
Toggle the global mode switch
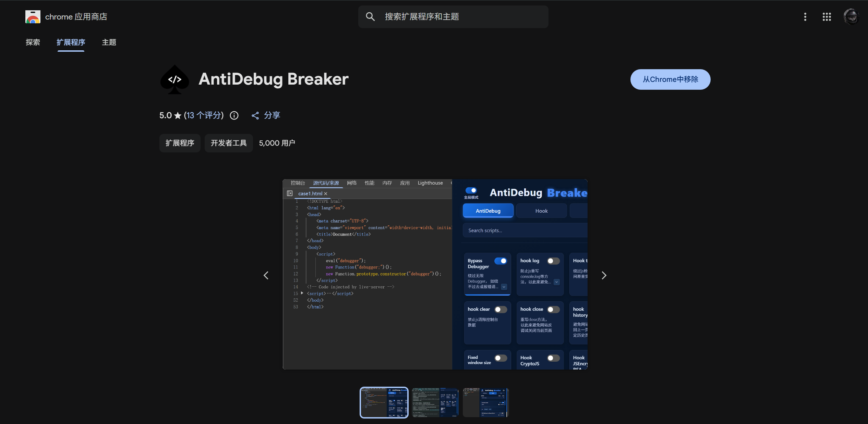point(471,190)
